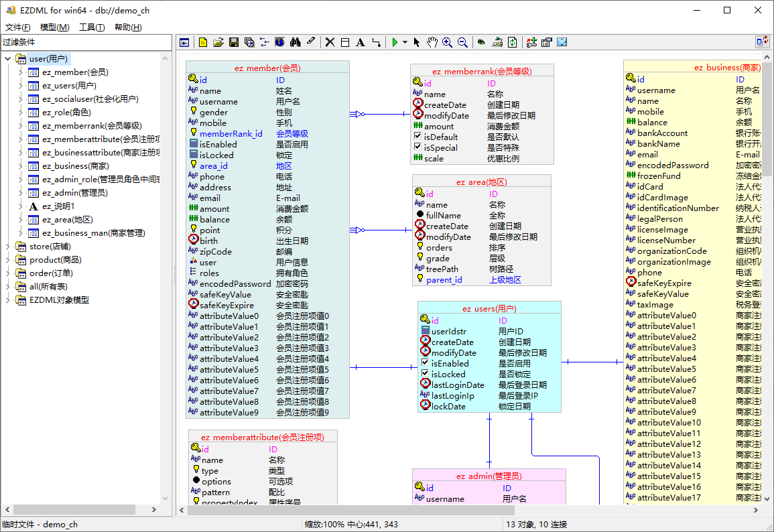This screenshot has height=532, width=774.
Task: Toggle isSpecial checkbox in ez_memberrank table
Action: click(x=417, y=147)
